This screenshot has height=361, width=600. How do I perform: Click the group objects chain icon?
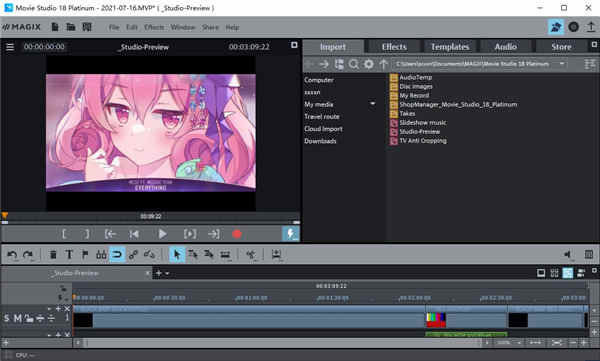[133, 254]
